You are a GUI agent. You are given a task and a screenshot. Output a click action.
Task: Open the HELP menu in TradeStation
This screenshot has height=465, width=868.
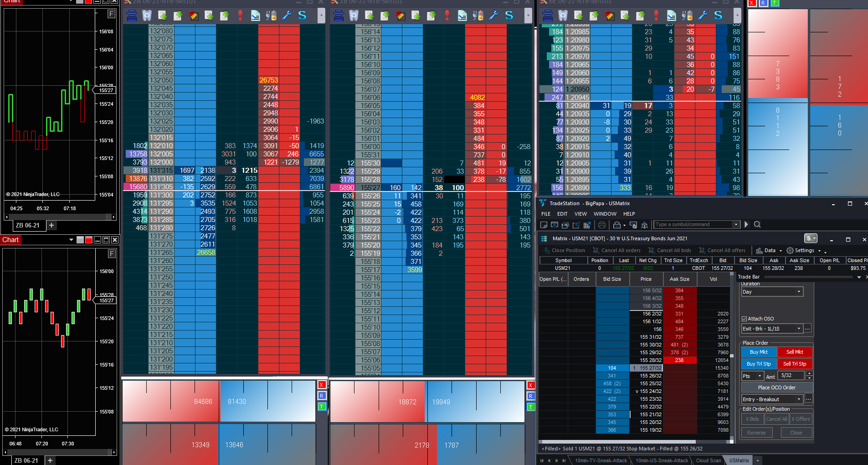[629, 214]
